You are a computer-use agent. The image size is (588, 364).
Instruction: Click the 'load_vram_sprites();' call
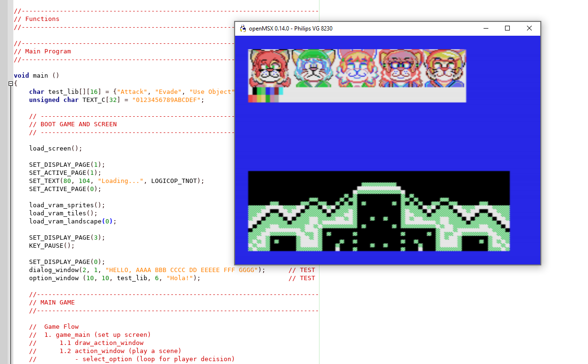67,205
